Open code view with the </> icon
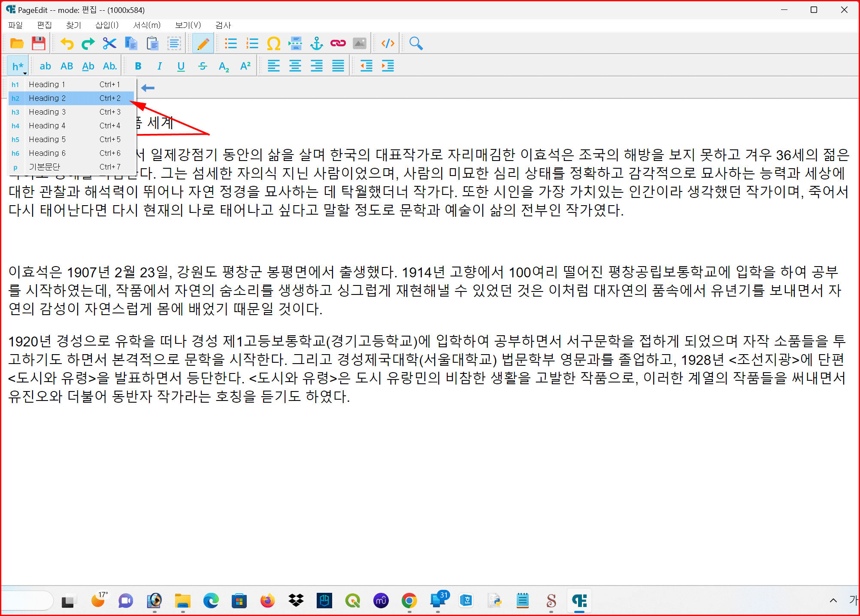 coord(388,43)
